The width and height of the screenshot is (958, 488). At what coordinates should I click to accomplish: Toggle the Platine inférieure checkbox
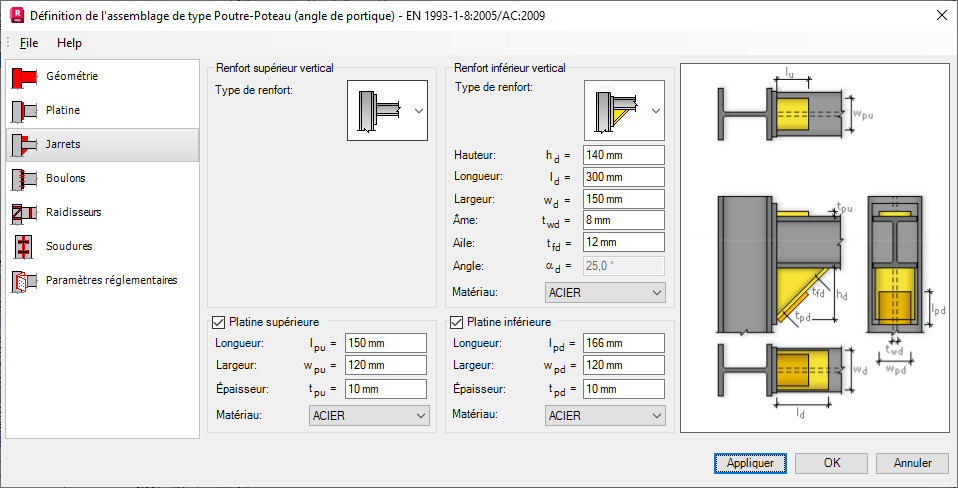(457, 323)
